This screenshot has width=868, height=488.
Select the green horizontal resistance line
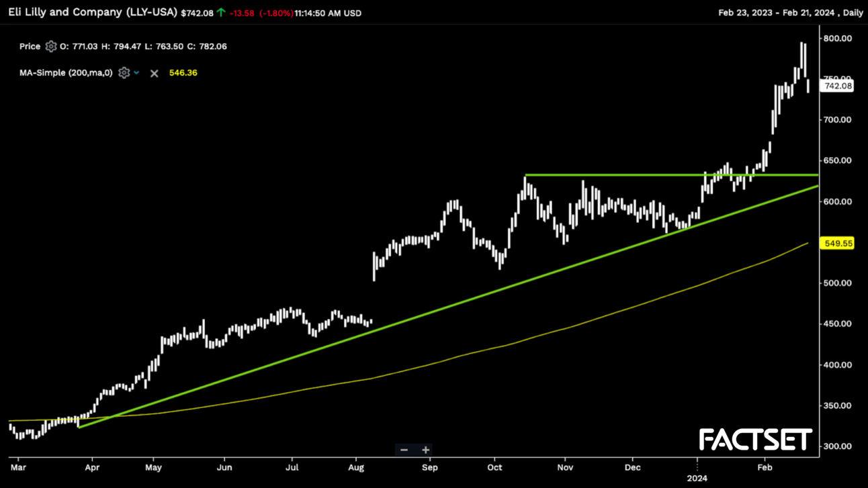pos(672,175)
